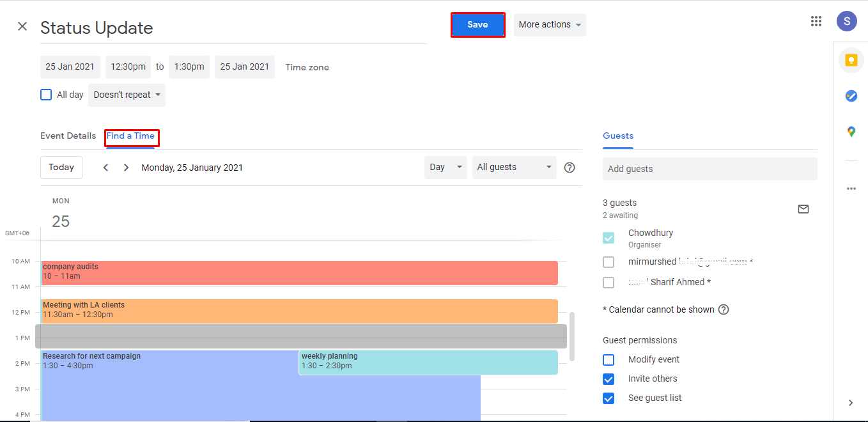Open the Day view dropdown
This screenshot has height=422, width=868.
(446, 168)
